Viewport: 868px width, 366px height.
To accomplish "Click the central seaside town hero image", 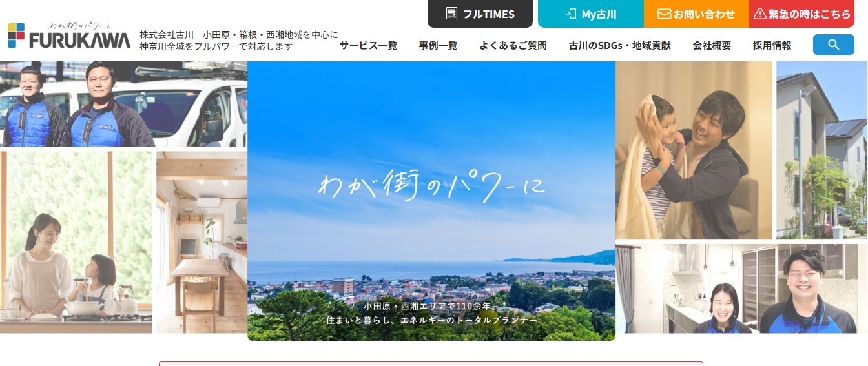I will [431, 200].
